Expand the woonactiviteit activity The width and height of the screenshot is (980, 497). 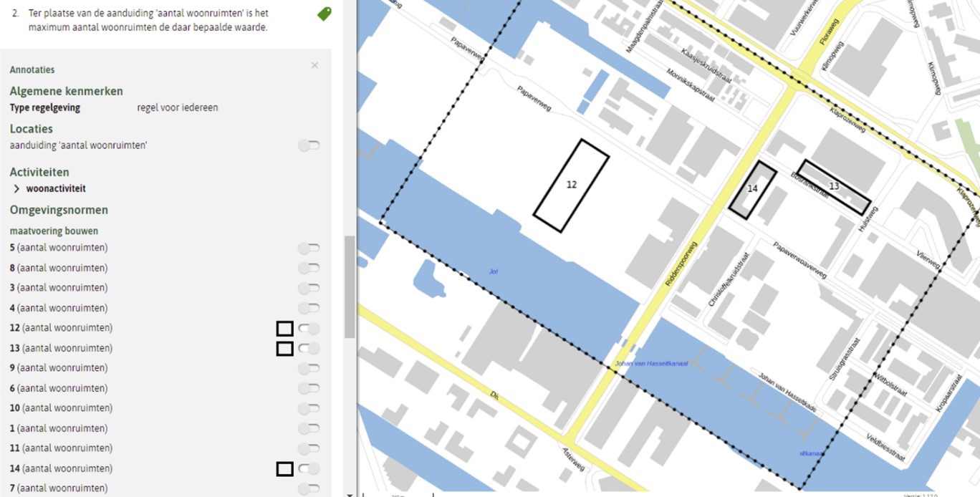coord(16,189)
